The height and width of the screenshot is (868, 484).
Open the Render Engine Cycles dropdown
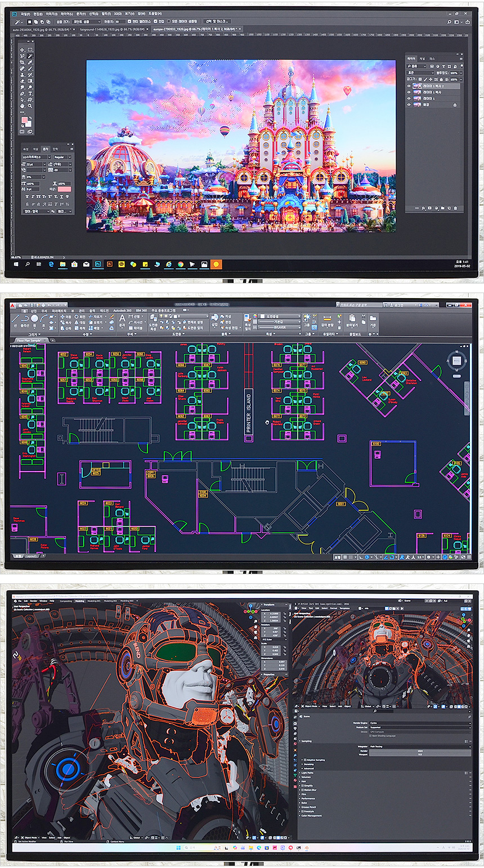[419, 723]
